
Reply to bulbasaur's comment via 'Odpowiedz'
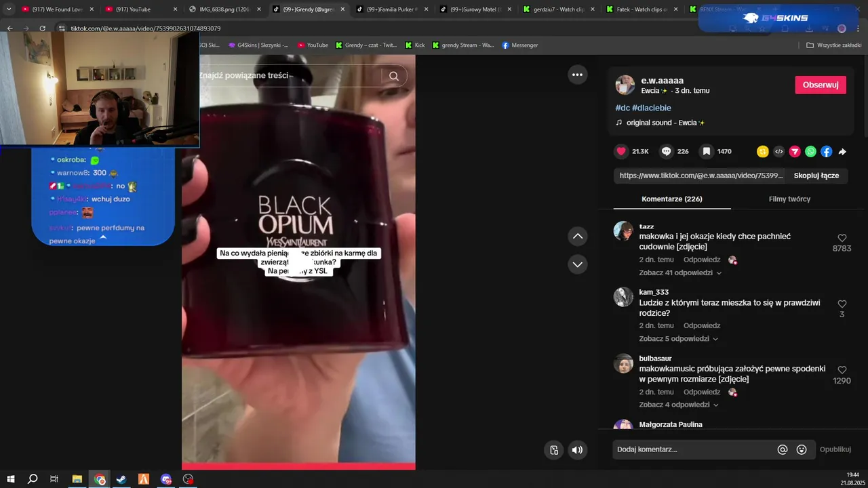point(702,392)
